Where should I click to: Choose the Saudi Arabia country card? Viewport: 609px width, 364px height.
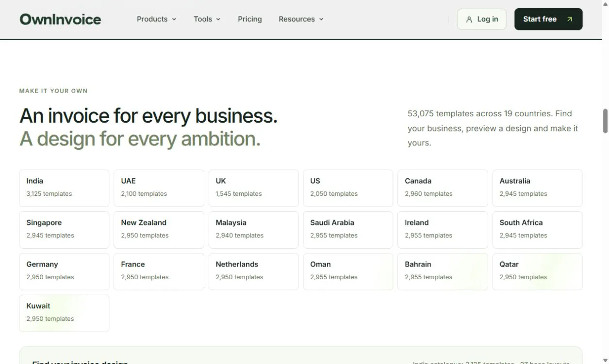[348, 230]
